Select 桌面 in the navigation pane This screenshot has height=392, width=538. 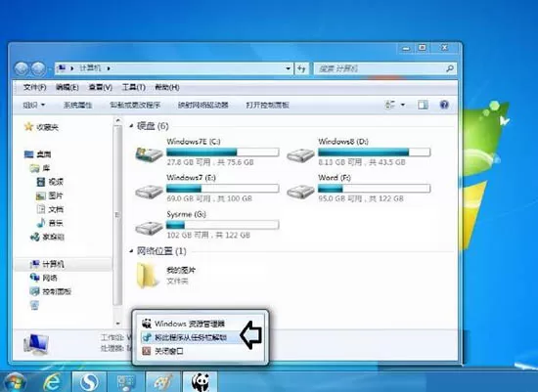pyautogui.click(x=38, y=154)
